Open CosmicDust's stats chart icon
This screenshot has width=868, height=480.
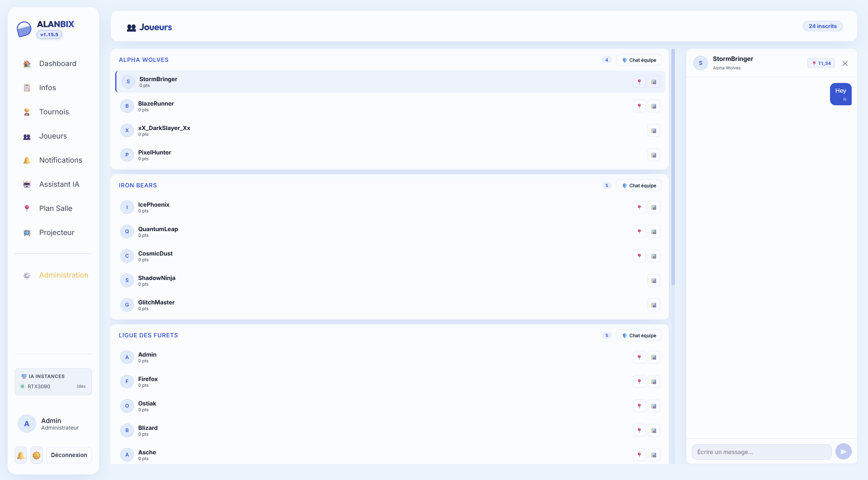click(x=654, y=256)
